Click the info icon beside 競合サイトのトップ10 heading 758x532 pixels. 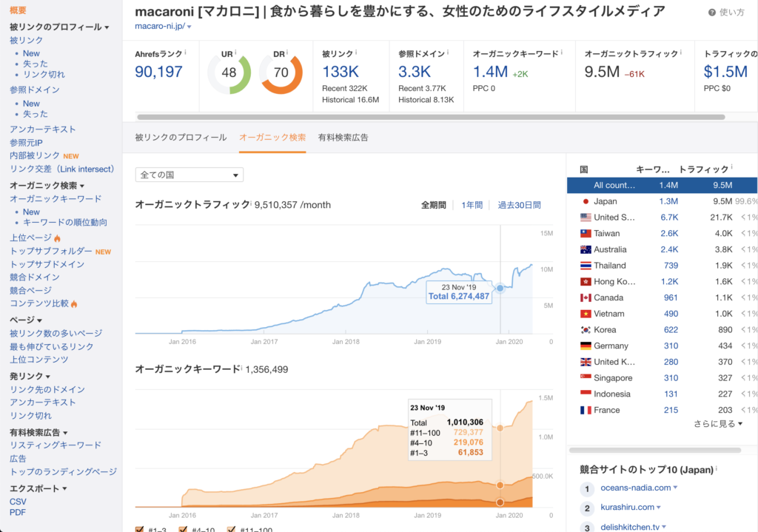pyautogui.click(x=716, y=468)
